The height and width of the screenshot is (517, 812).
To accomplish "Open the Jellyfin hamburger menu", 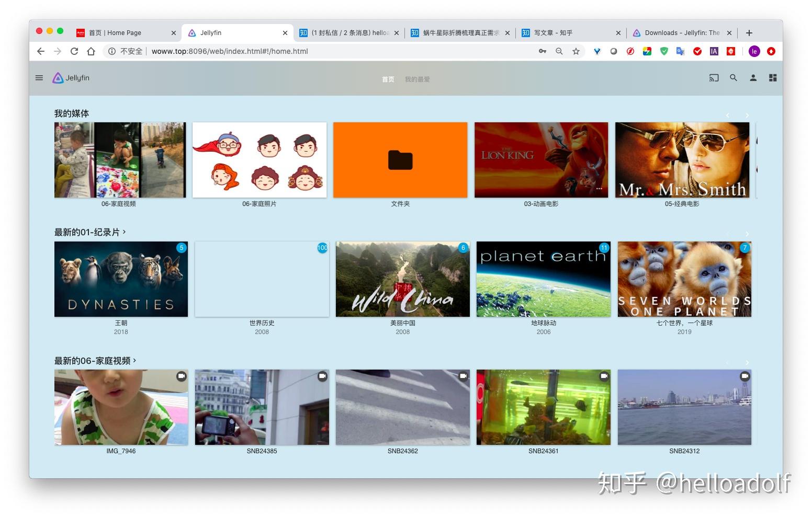I will click(x=39, y=78).
